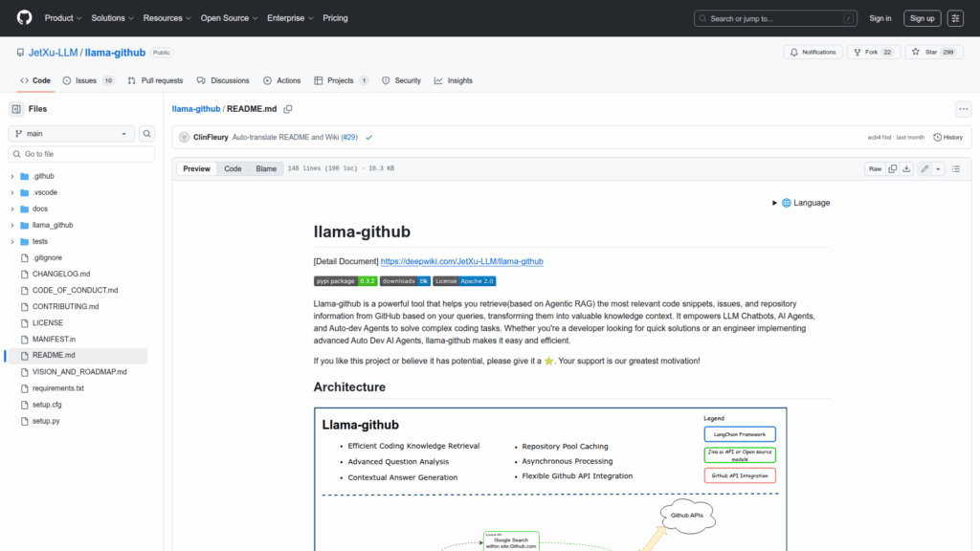This screenshot has height=551, width=980.
Task: Copy the README.md file path
Action: pos(287,109)
